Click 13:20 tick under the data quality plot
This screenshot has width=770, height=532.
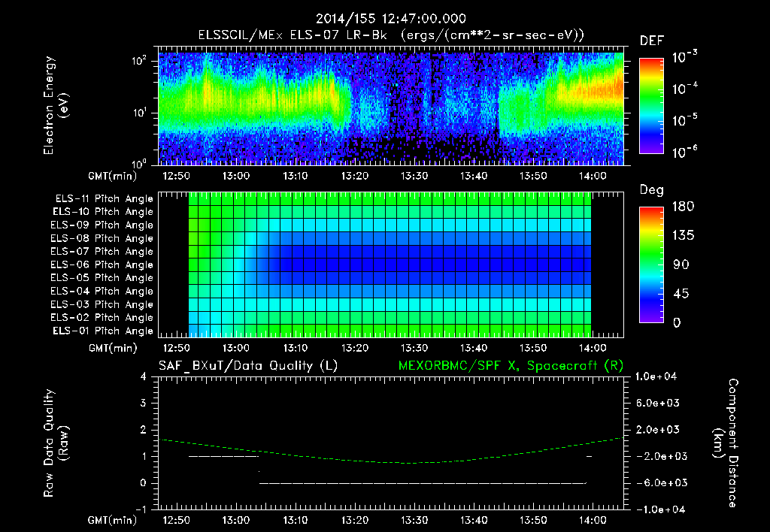355,521
